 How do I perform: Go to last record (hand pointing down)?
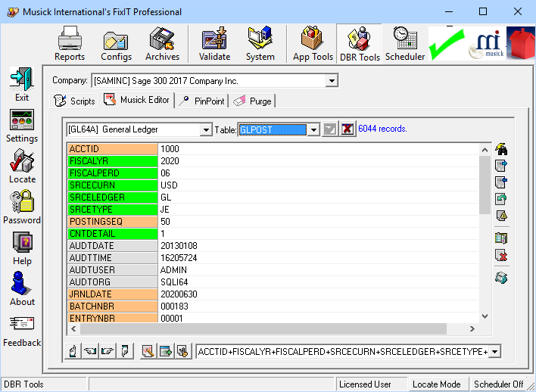click(x=125, y=351)
